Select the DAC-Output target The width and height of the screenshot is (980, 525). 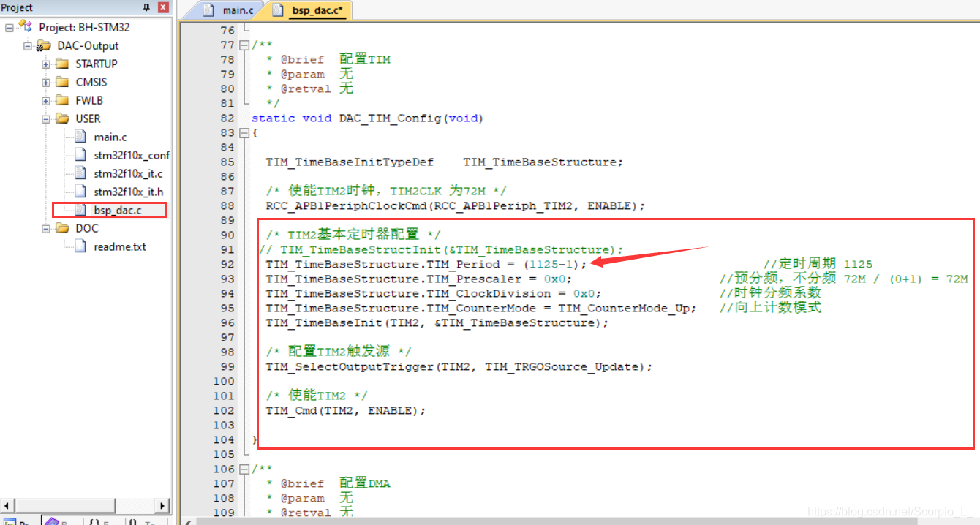click(88, 45)
